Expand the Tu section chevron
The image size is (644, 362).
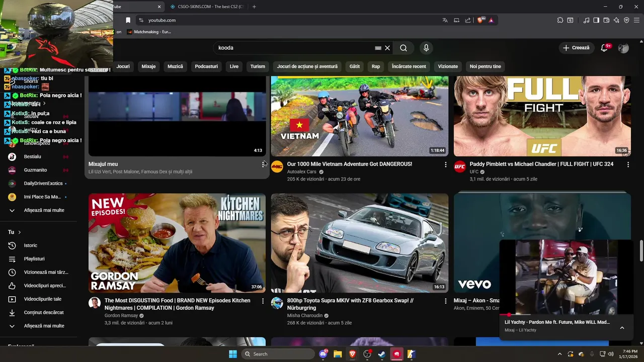[x=19, y=232]
